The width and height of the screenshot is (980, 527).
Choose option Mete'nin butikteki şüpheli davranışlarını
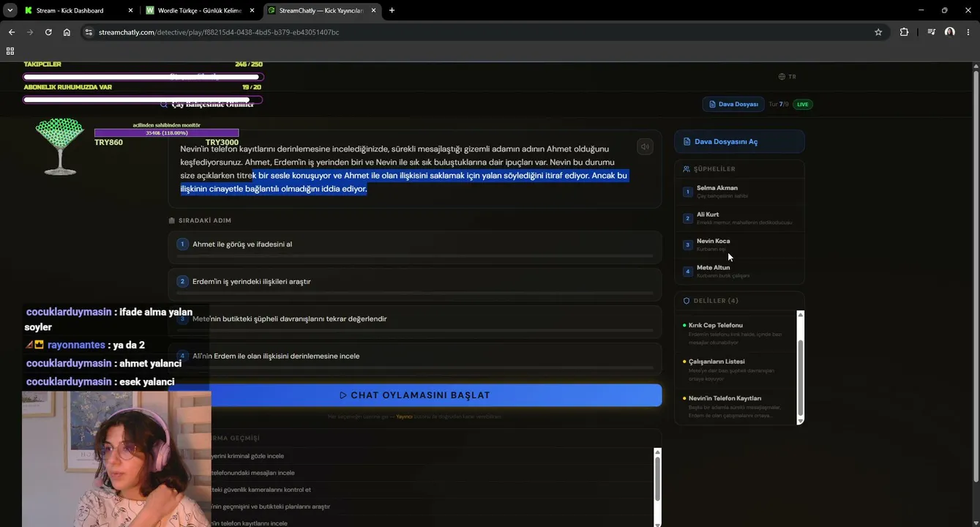click(x=415, y=322)
